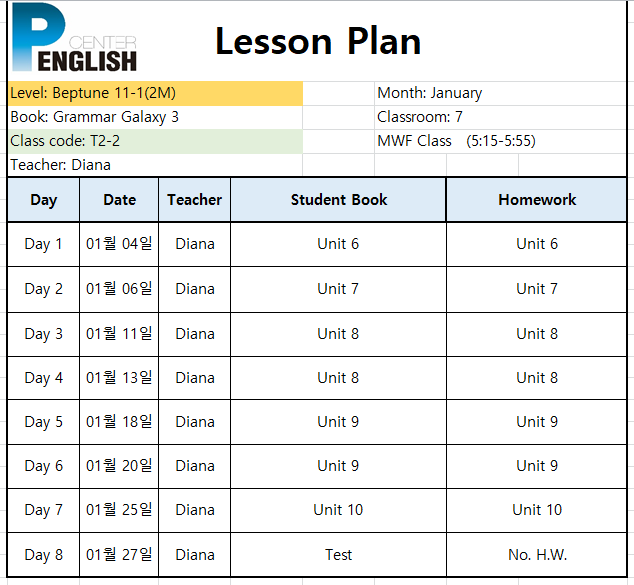The width and height of the screenshot is (634, 585).
Task: Select the Day 1 date cell 01월 04일
Action: (x=119, y=244)
